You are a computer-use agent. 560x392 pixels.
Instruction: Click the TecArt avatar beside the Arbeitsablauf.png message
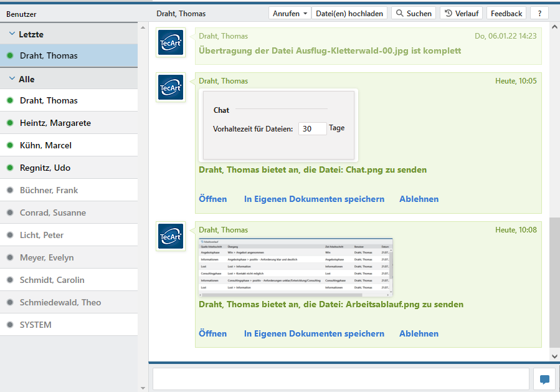[x=171, y=236]
